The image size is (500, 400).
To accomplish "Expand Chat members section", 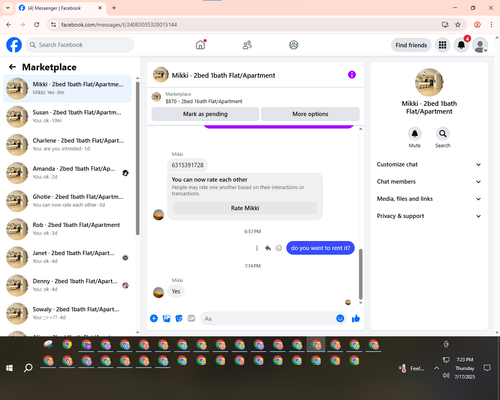I will 429,182.
